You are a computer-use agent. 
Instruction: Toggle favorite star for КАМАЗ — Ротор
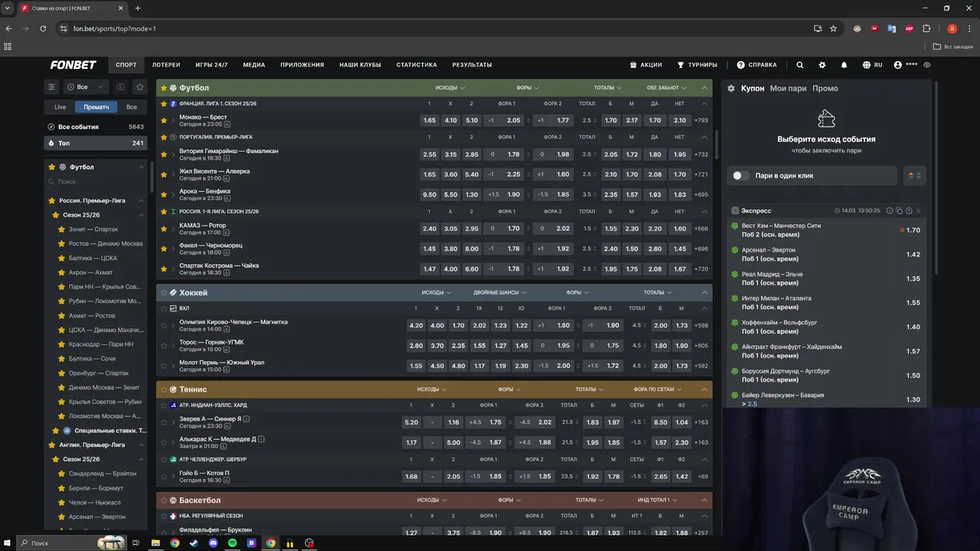pos(163,228)
